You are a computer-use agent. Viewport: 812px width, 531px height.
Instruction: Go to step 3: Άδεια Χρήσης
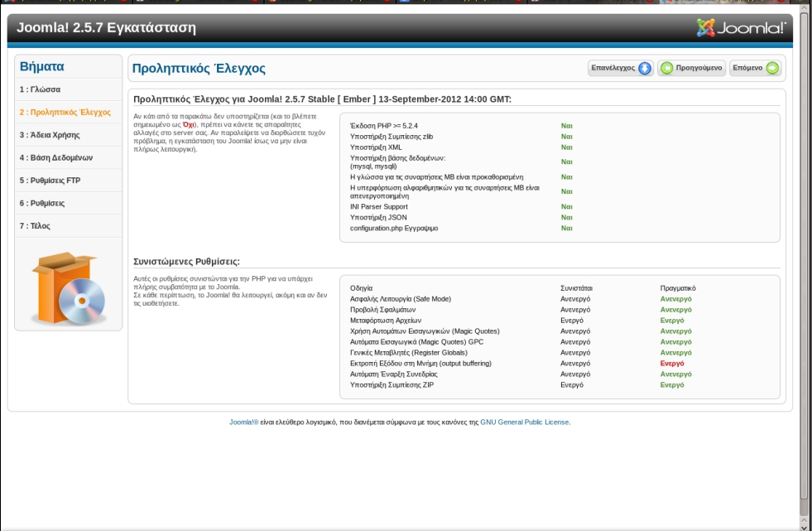pos(50,134)
